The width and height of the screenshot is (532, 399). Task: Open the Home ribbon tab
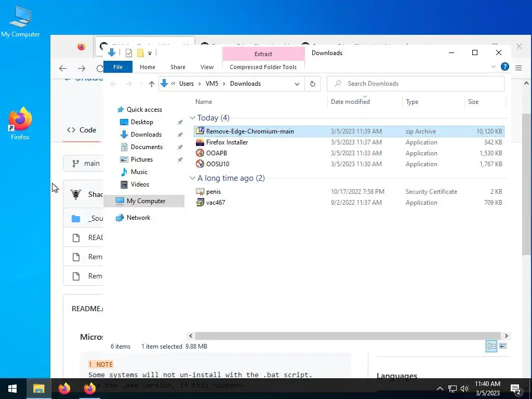147,67
